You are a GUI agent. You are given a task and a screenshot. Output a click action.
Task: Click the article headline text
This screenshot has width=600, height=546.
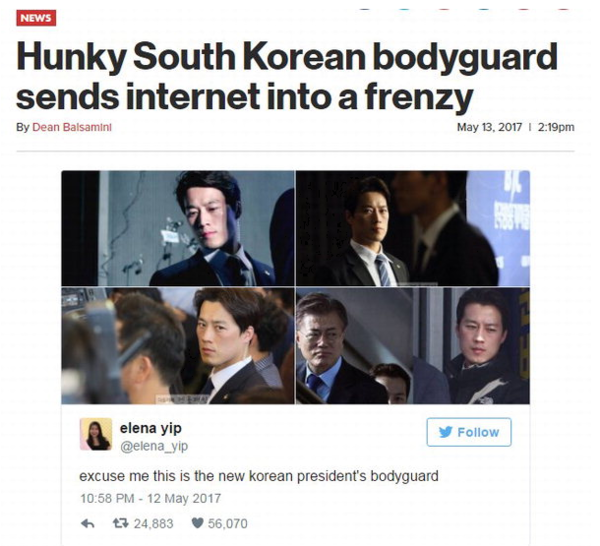point(287,76)
